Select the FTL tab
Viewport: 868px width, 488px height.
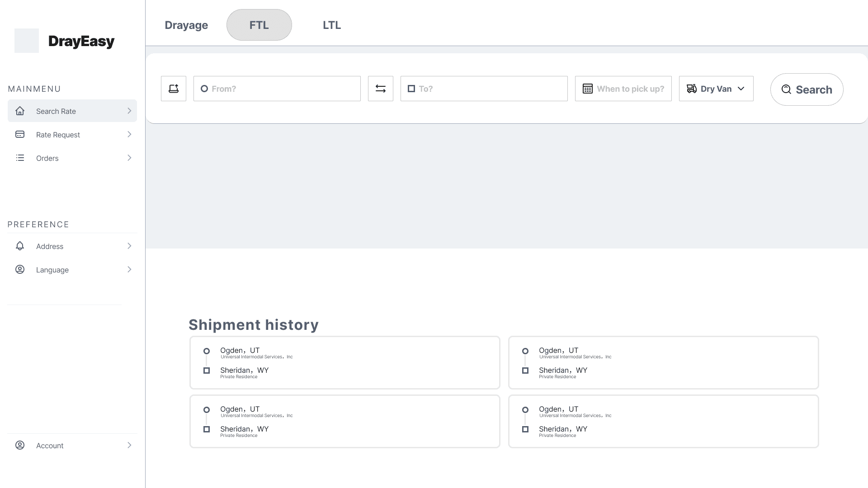coord(259,25)
